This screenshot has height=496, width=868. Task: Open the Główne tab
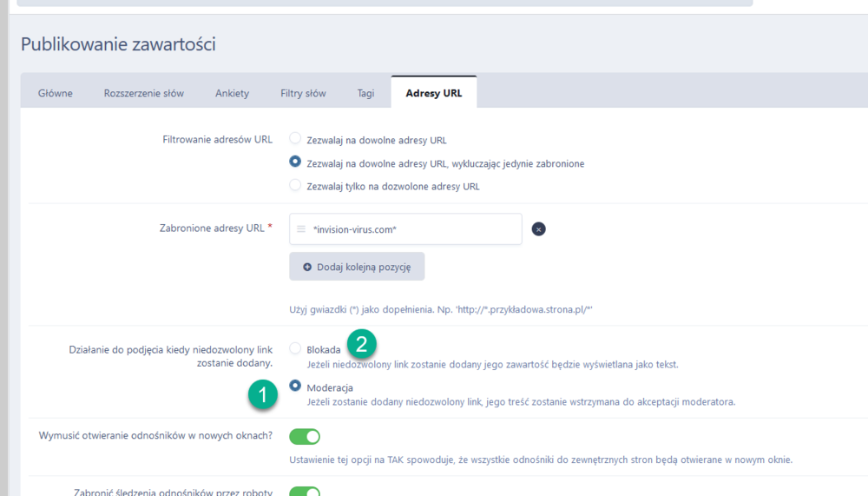pyautogui.click(x=56, y=93)
